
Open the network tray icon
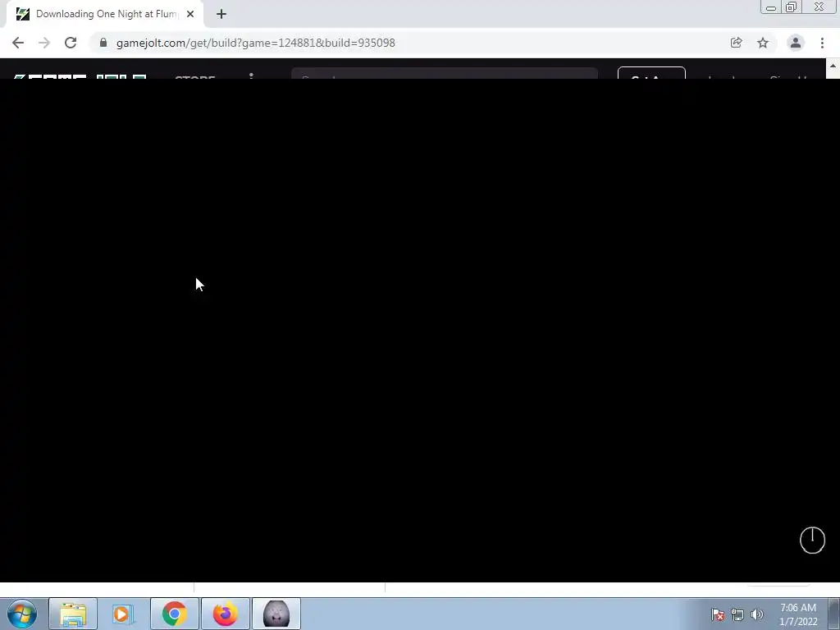coord(737,614)
